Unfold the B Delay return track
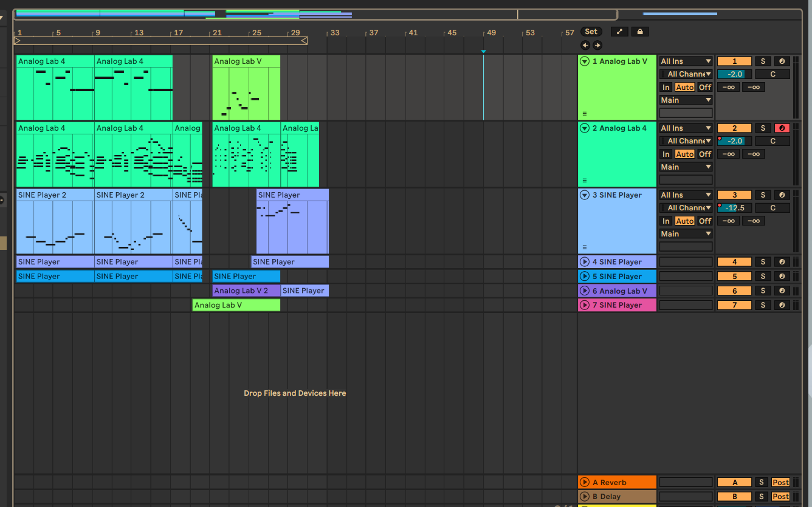The height and width of the screenshot is (507, 812). [x=585, y=497]
